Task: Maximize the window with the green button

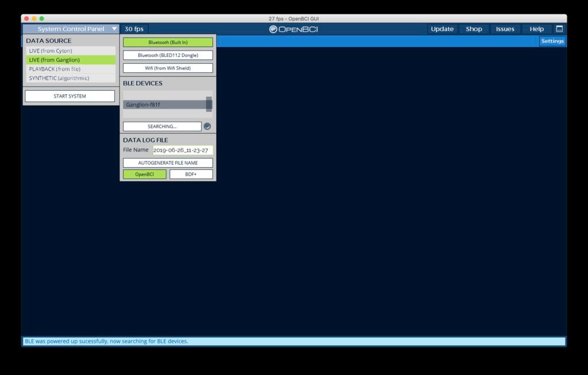Action: (x=41, y=18)
